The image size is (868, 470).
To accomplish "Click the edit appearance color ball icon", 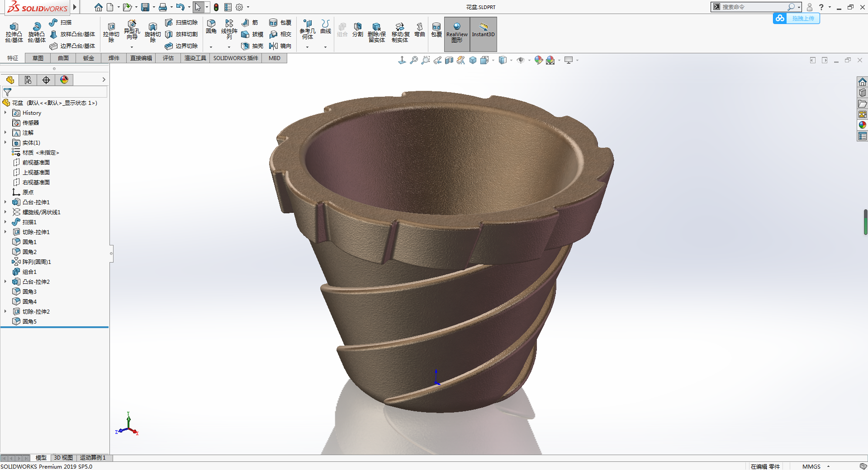I will coord(538,60).
